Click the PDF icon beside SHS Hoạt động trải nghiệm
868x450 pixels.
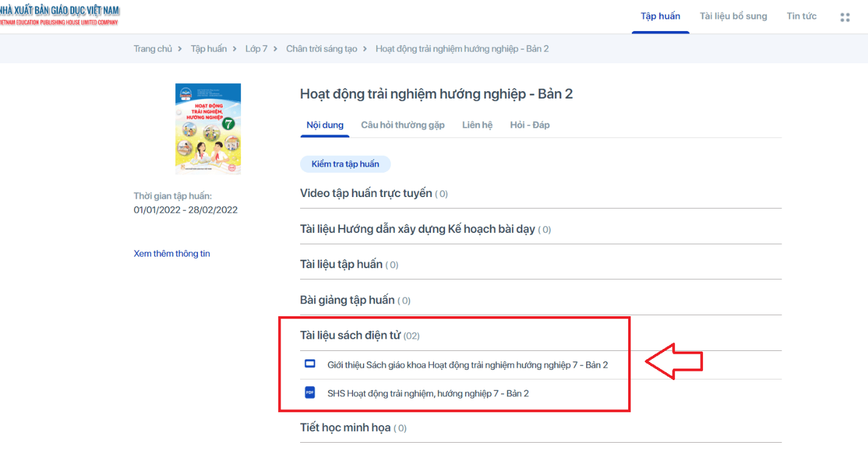pyautogui.click(x=310, y=393)
